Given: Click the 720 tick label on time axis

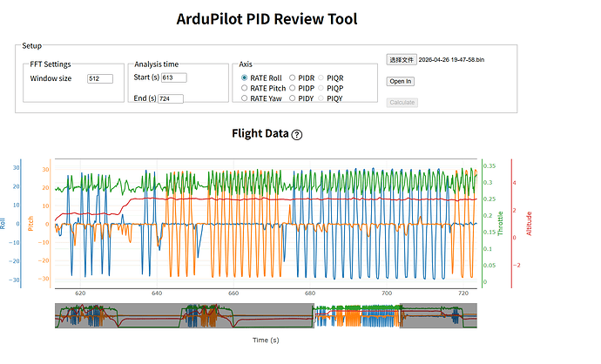Looking at the screenshot, I should [x=463, y=293].
